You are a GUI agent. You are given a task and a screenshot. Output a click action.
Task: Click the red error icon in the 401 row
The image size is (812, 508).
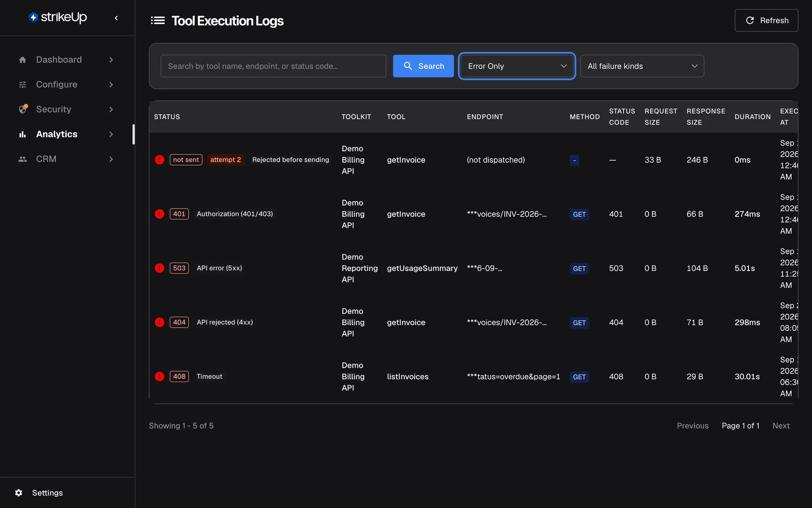coord(159,214)
